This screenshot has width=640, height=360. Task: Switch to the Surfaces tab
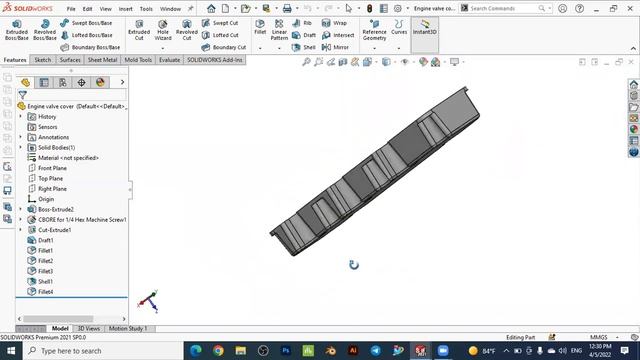(x=70, y=60)
